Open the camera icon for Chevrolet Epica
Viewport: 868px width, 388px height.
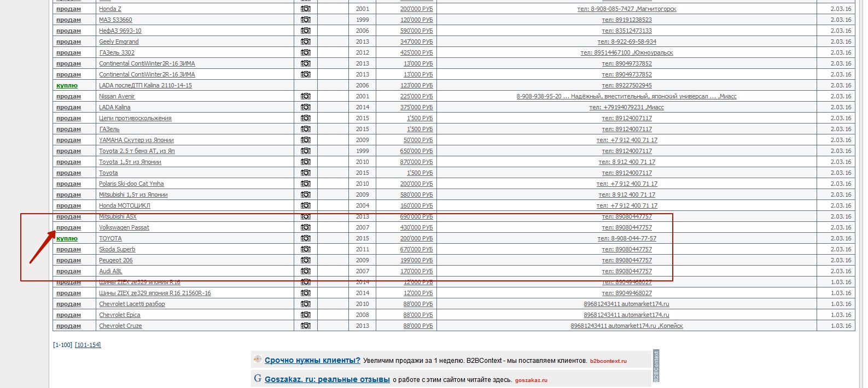coord(306,315)
